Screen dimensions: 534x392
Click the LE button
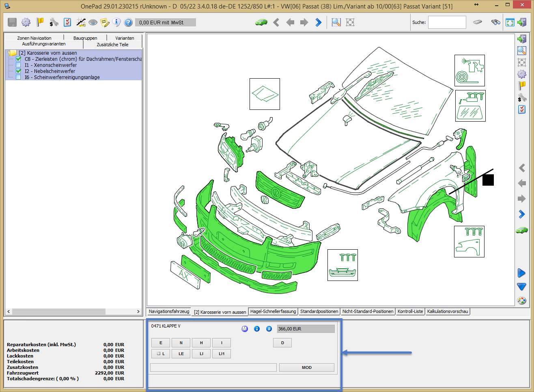tap(181, 353)
